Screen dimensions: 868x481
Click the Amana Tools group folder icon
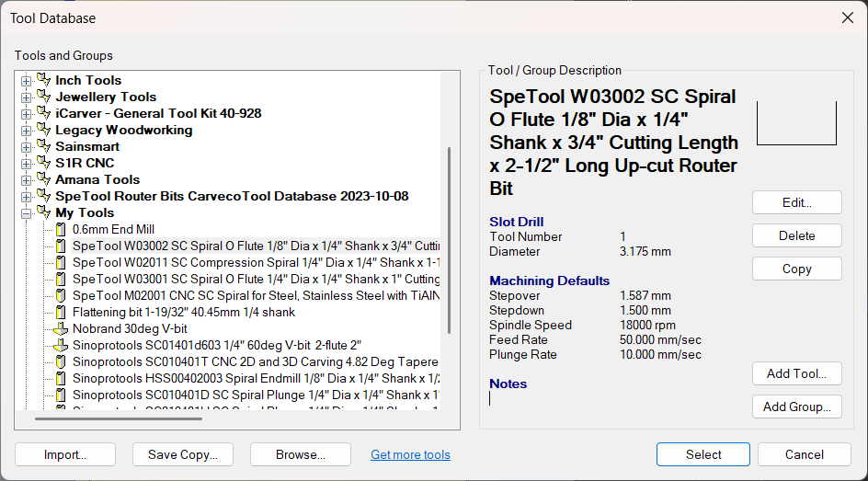tap(43, 179)
